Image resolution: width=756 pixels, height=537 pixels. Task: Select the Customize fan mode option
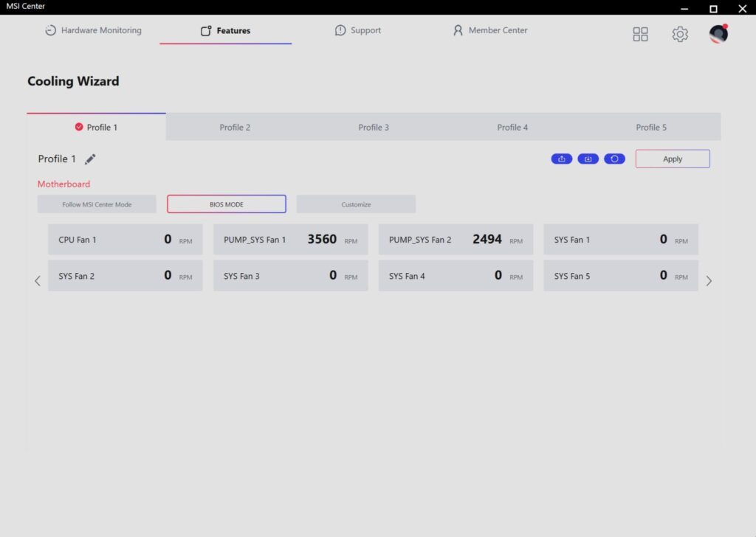(x=356, y=204)
